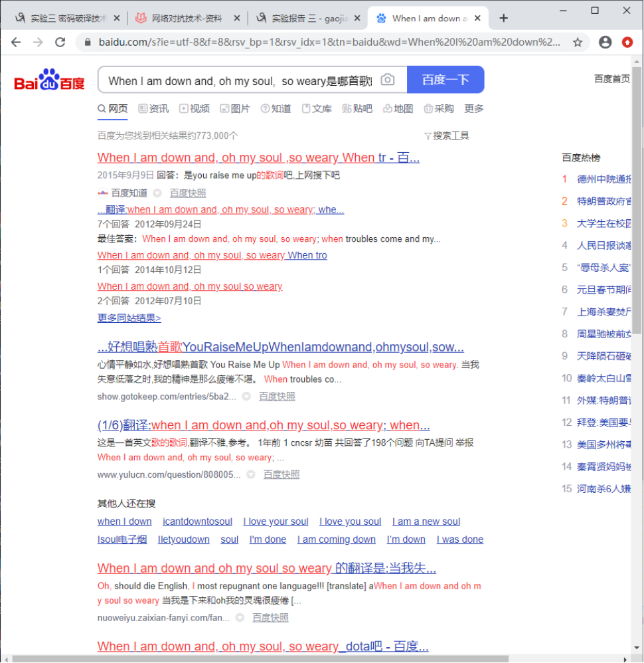
Task: Open sub-result ending 'When tro'
Action: (212, 255)
